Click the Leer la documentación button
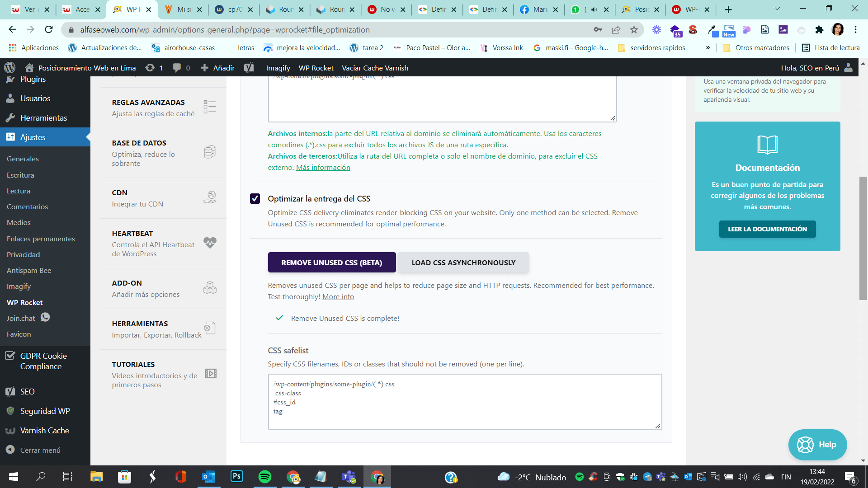This screenshot has width=868, height=488. (767, 229)
